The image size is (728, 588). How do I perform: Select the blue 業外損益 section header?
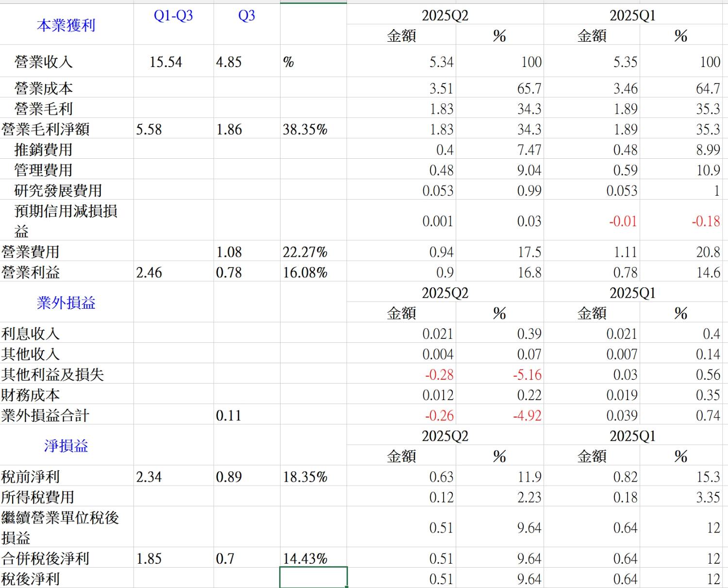66,303
